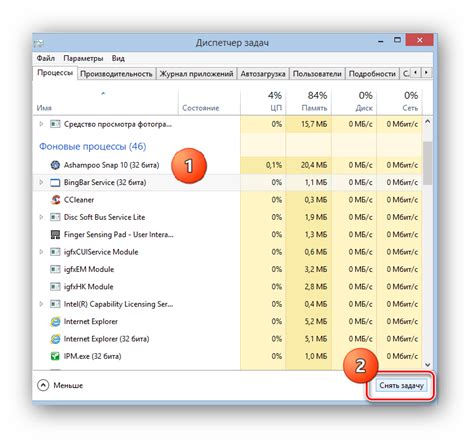Select the IPM.exe (32 бита) process name
474x442 pixels.
[x=92, y=356]
